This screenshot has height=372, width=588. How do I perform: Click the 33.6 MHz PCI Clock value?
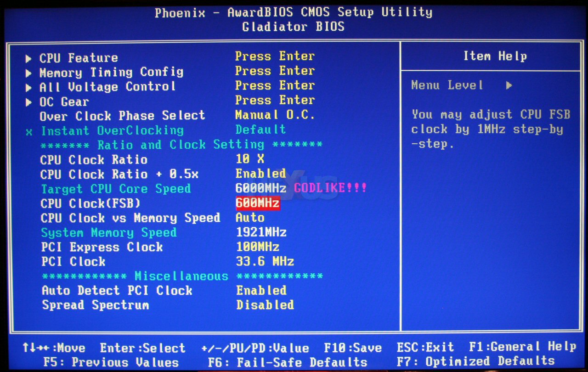(x=265, y=262)
